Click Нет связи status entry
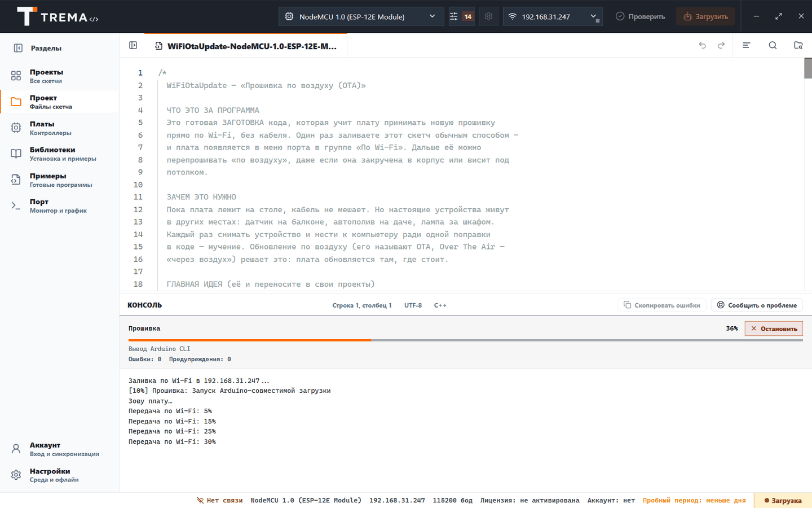 pos(219,500)
